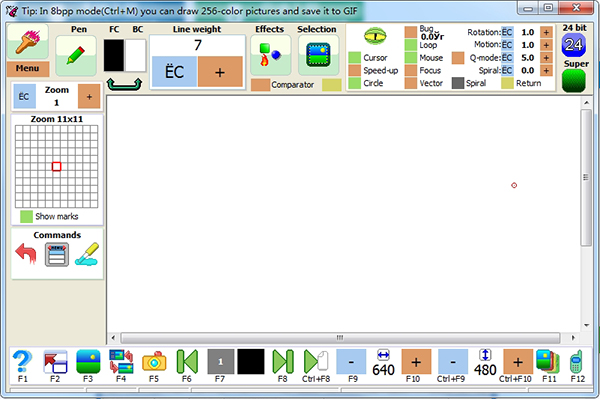Screen dimensions: 600x399
Task: Increase Q-mode value with plus
Action: tap(546, 58)
